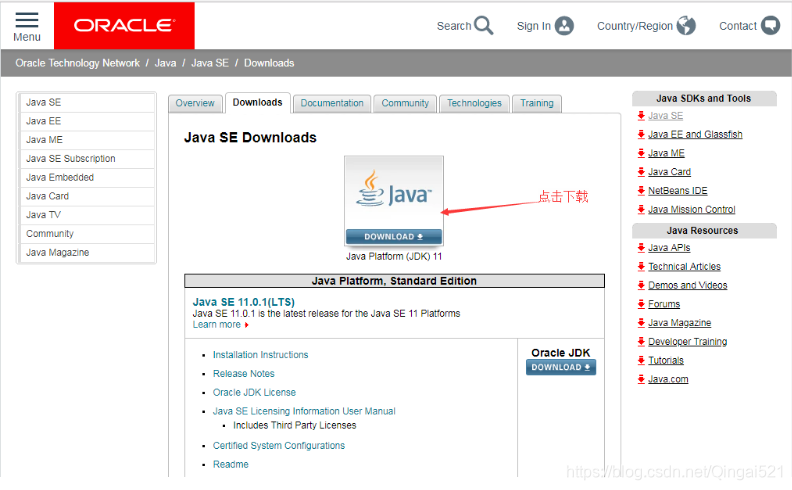Screen dimensions: 792x490
Task: Click the Country/Region text
Action: pos(635,26)
